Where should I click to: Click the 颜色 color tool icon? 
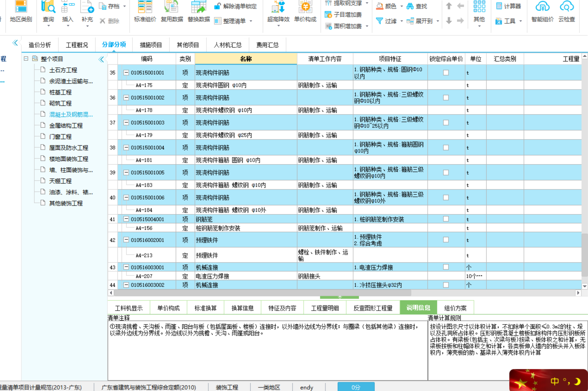[380, 6]
